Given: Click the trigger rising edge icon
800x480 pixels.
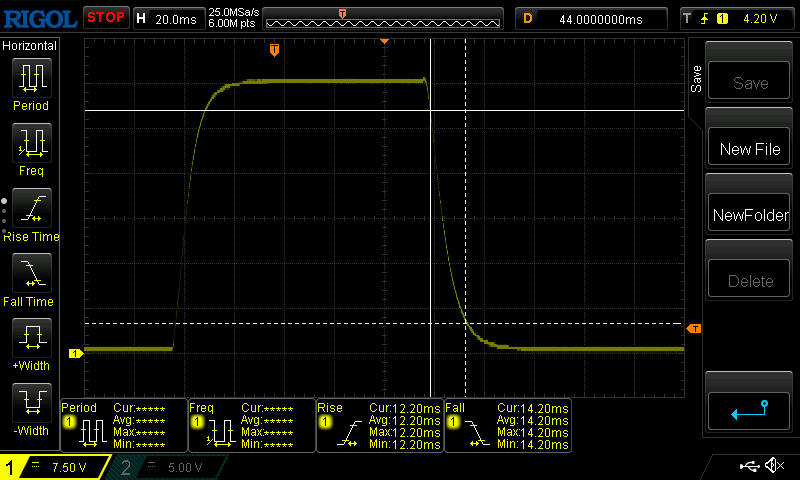Looking at the screenshot, I should click(705, 19).
